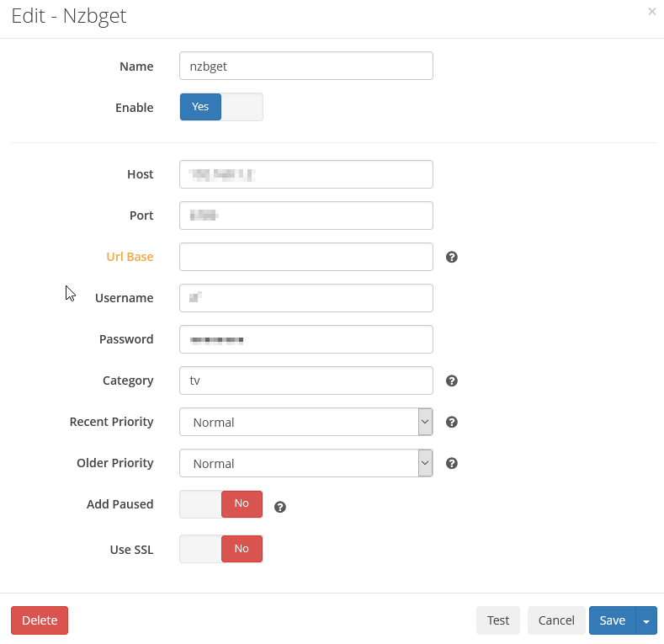664x644 pixels.
Task: Open the Save button dropdown arrow
Action: [x=646, y=621]
